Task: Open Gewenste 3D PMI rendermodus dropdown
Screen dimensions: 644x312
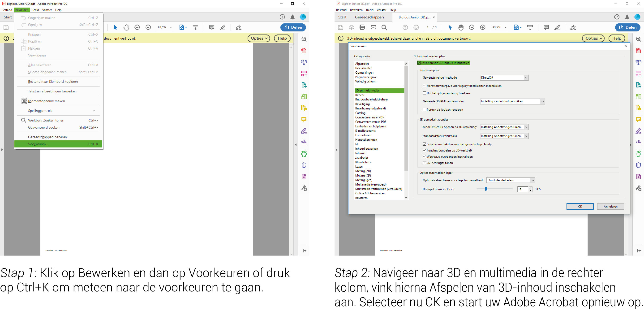Action: (x=512, y=102)
